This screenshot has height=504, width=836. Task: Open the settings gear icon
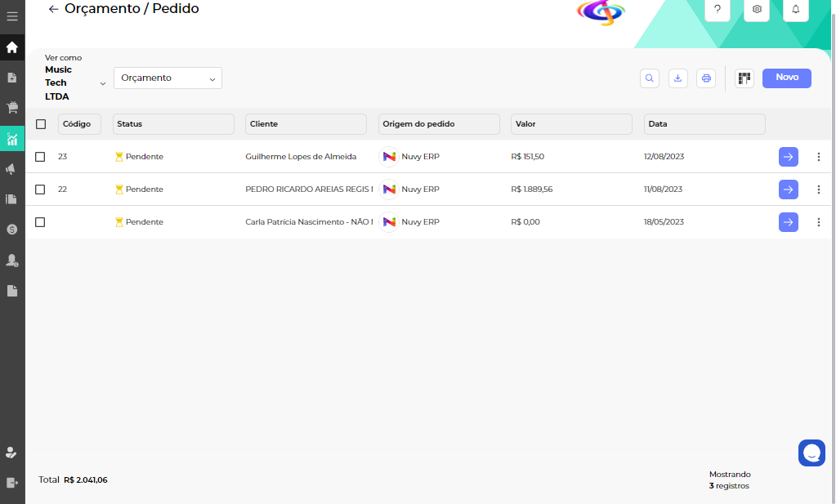coord(757,9)
